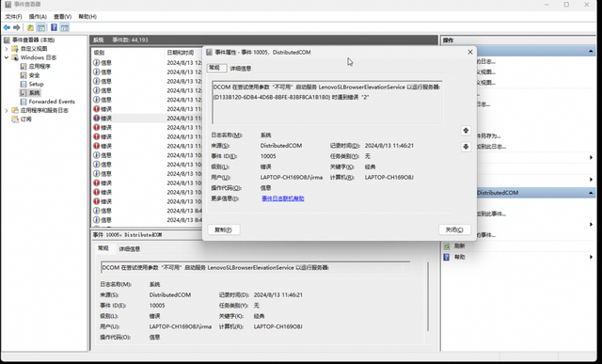The image size is (602, 364).
Task: Open the 操作(A) menu
Action: click(38, 17)
